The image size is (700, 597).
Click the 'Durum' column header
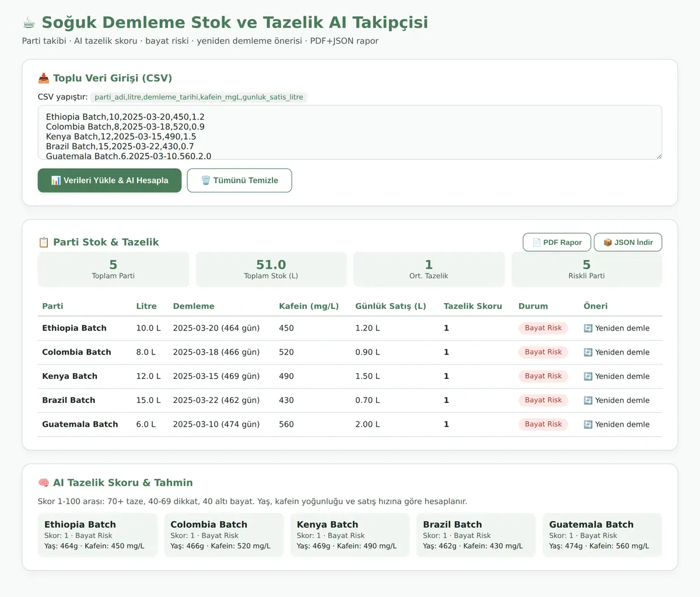coord(533,306)
